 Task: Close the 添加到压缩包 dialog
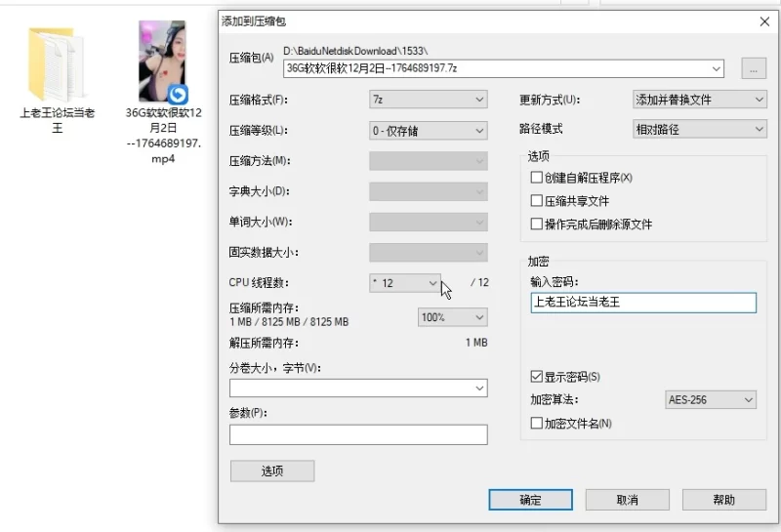tap(763, 20)
